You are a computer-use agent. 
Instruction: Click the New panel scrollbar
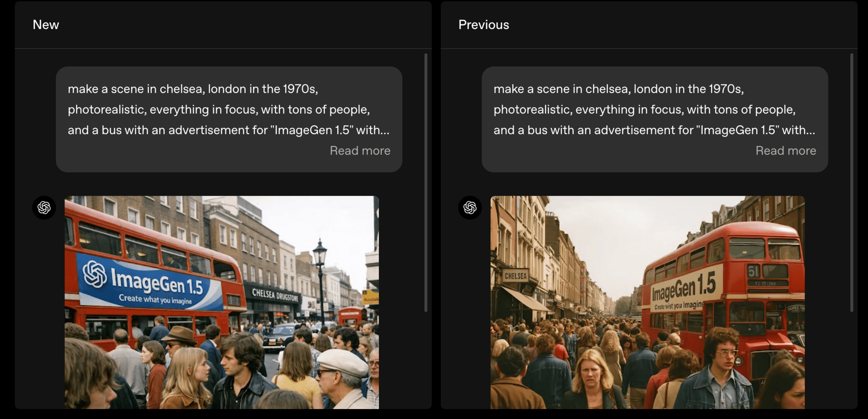coord(426,183)
